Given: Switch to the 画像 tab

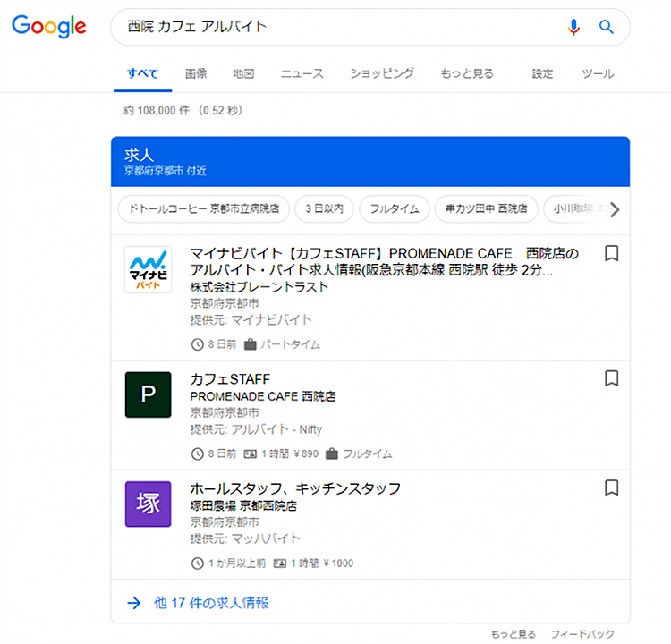Looking at the screenshot, I should point(196,73).
